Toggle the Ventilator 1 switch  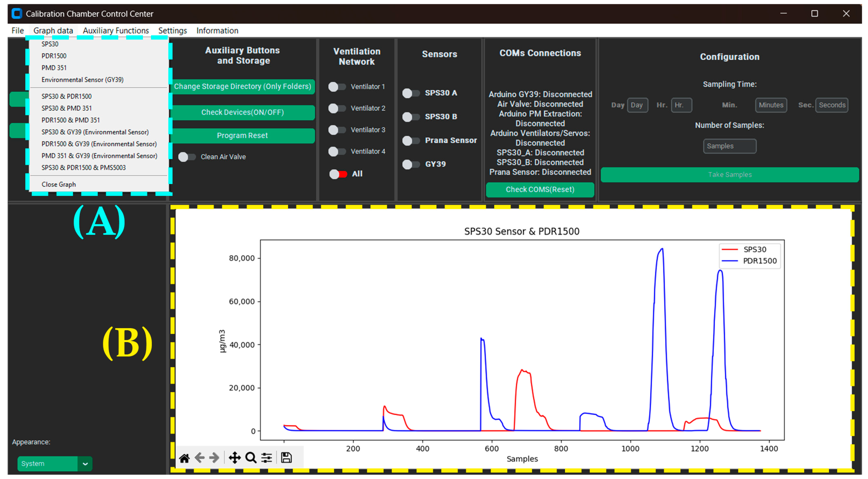pos(337,87)
